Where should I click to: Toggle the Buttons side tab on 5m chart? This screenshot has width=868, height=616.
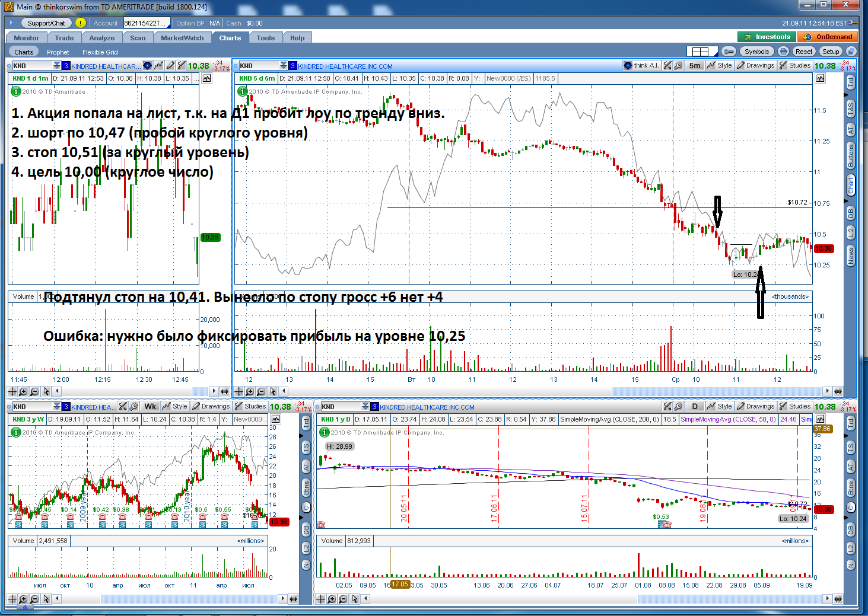(851, 156)
